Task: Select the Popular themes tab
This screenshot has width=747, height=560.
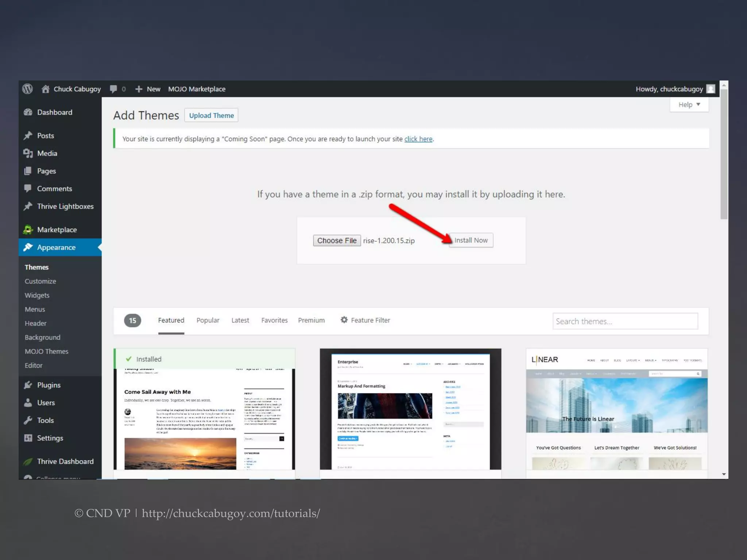Action: coord(208,320)
